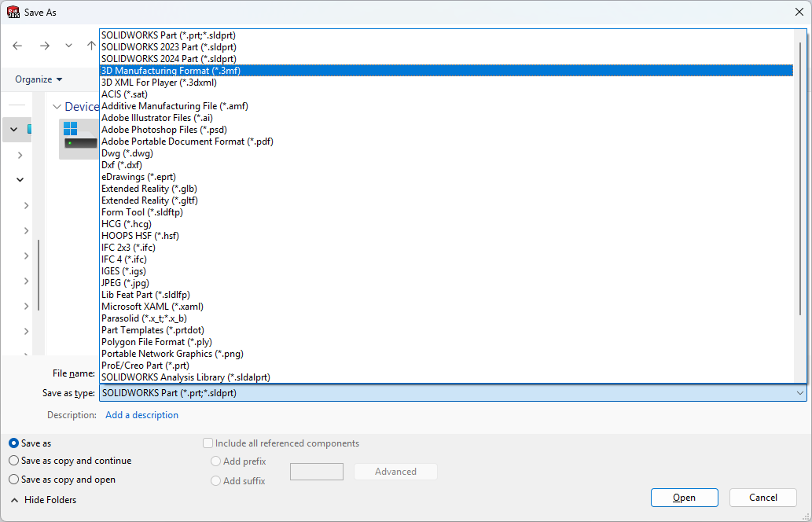Click Add a description link
812x522 pixels.
(141, 415)
